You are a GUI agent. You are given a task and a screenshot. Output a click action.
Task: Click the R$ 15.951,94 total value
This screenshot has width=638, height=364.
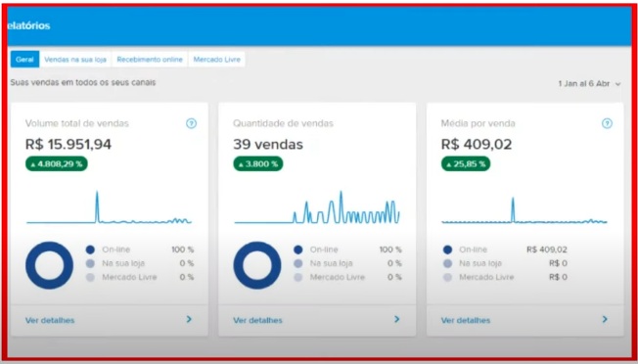68,145
